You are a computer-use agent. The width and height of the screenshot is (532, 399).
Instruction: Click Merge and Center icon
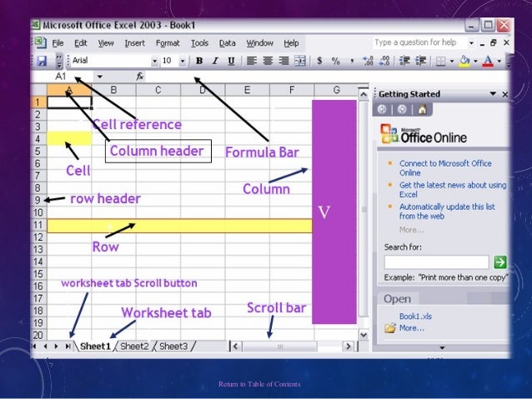pos(300,61)
